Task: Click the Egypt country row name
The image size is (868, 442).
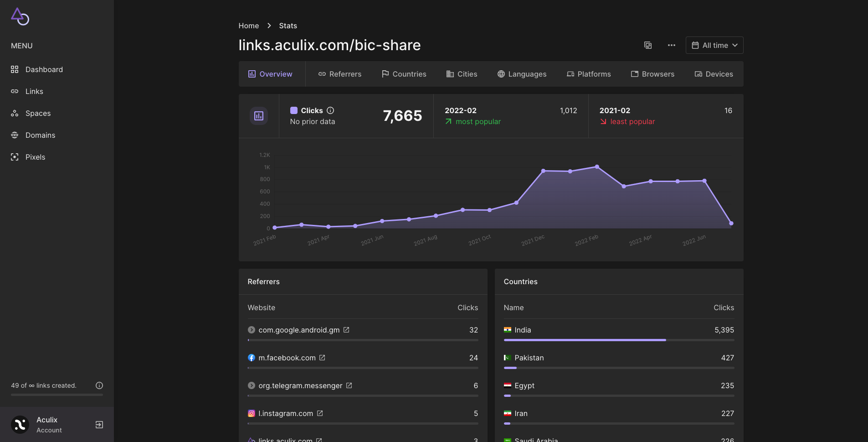Action: pos(524,385)
